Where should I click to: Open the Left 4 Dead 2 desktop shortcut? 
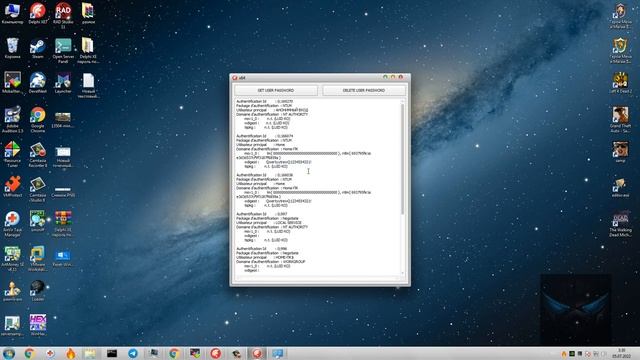620,83
